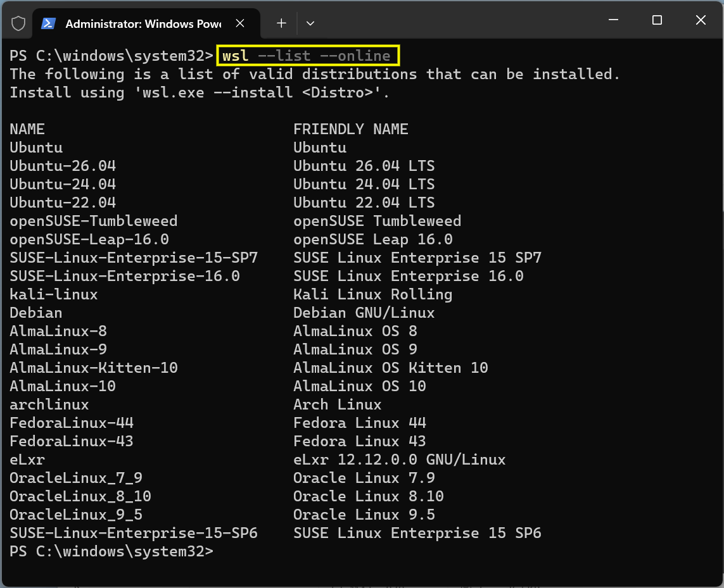
Task: Click friendly name 'Kali Linux Rolling'
Action: tap(372, 294)
